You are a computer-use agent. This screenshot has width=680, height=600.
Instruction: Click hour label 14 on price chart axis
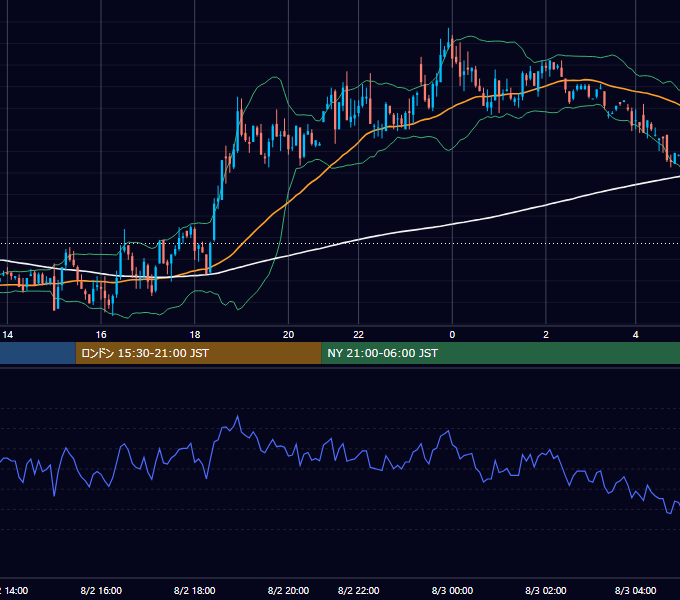click(x=8, y=335)
